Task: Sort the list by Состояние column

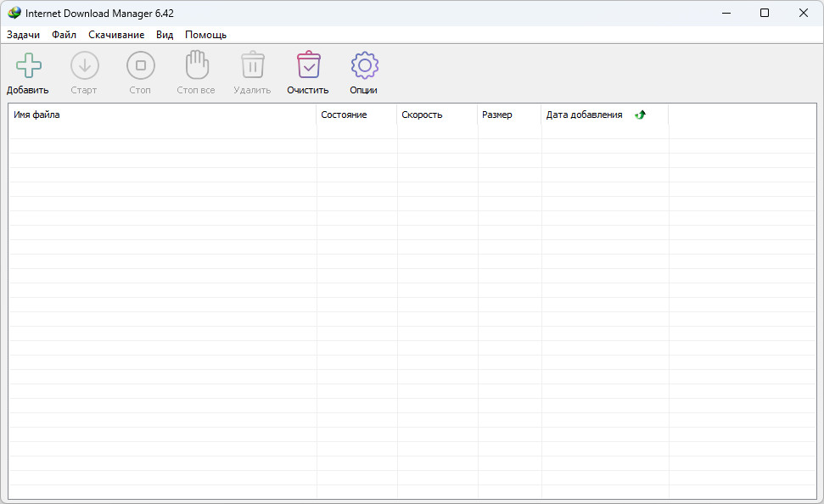Action: pyautogui.click(x=356, y=115)
